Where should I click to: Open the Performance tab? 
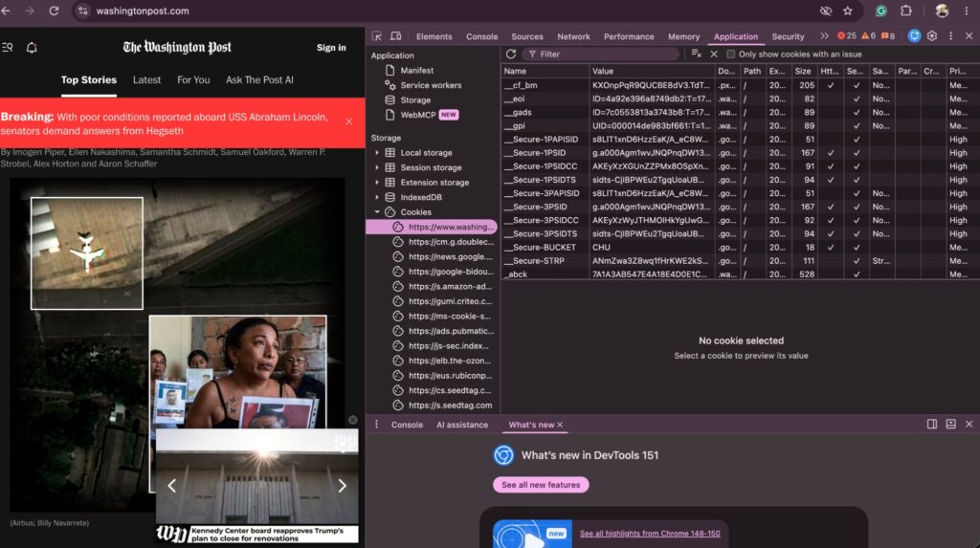(629, 37)
